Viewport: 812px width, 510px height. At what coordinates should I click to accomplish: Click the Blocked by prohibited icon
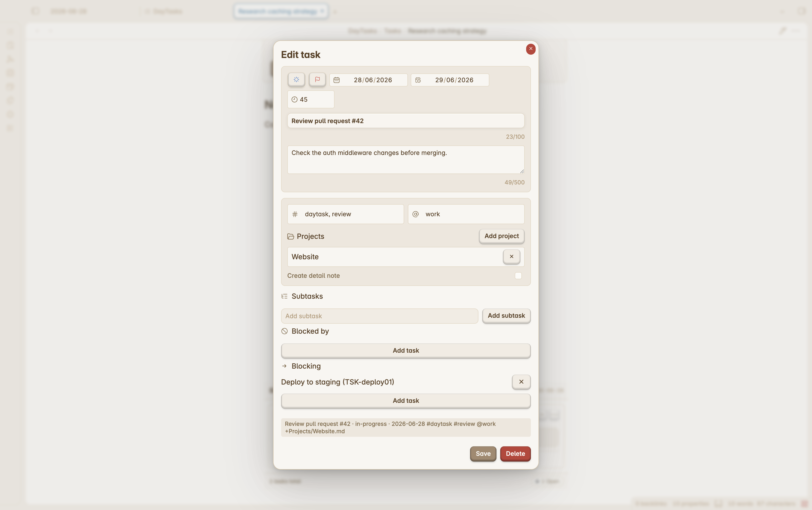click(x=284, y=331)
